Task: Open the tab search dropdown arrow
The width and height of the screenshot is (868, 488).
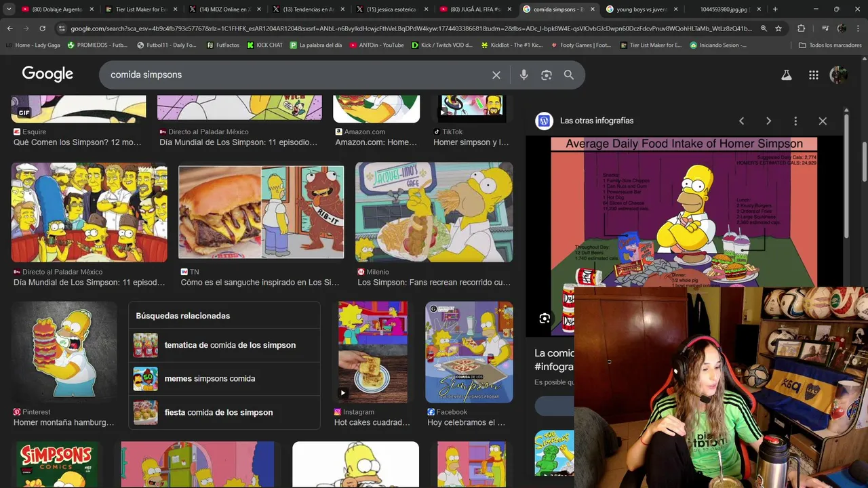Action: point(9,9)
